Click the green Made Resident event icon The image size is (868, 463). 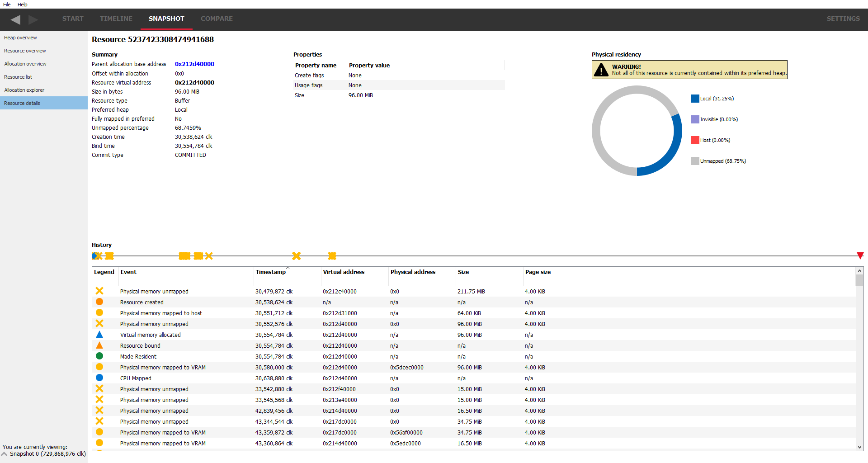tap(99, 356)
